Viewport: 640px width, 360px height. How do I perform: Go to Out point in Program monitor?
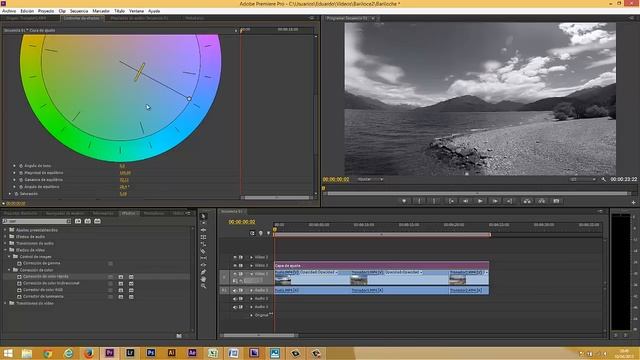coord(509,201)
